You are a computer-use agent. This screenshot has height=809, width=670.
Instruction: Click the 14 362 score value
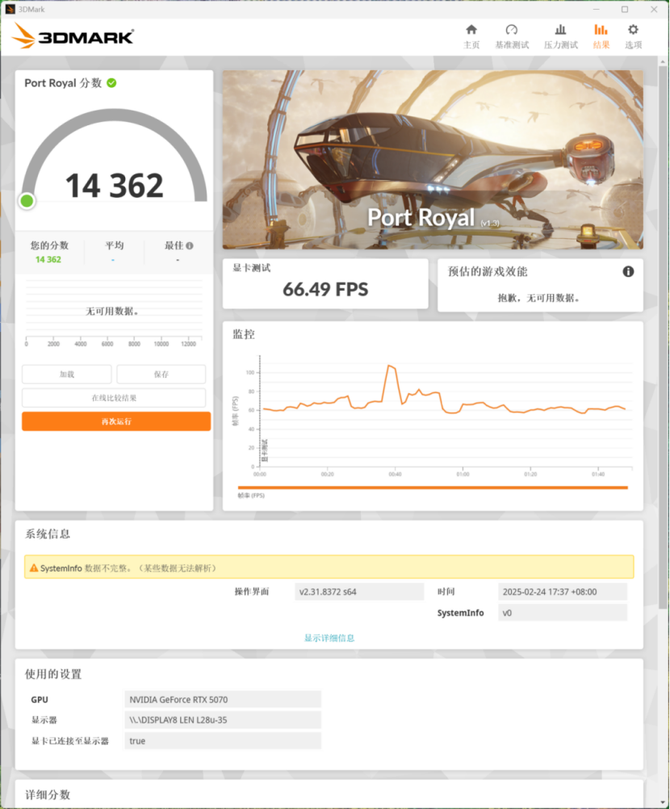pyautogui.click(x=114, y=185)
